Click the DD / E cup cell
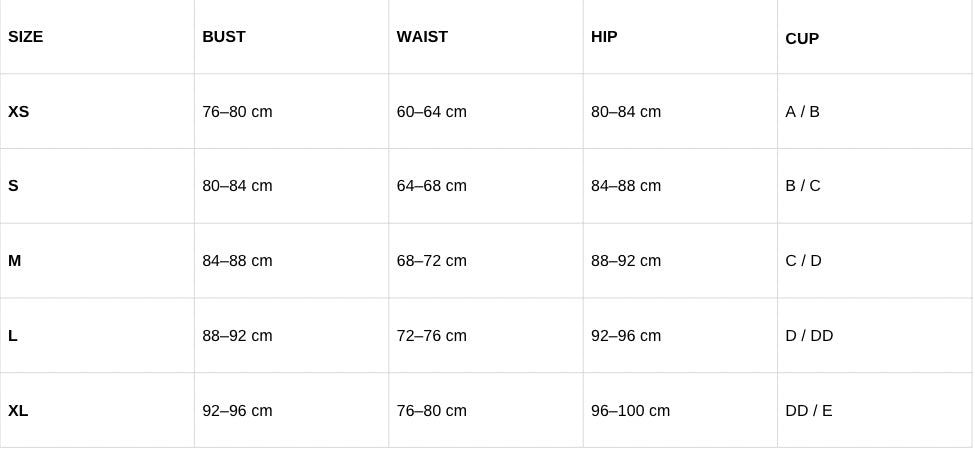 coord(808,411)
